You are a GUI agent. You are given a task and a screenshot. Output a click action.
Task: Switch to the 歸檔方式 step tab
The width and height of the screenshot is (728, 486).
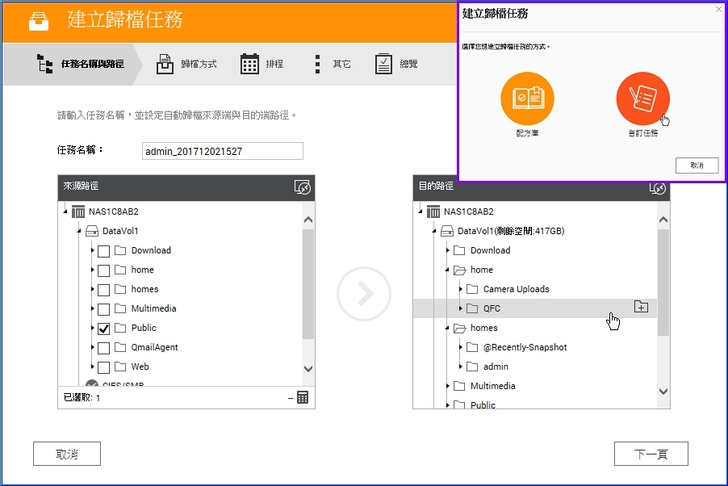(186, 64)
